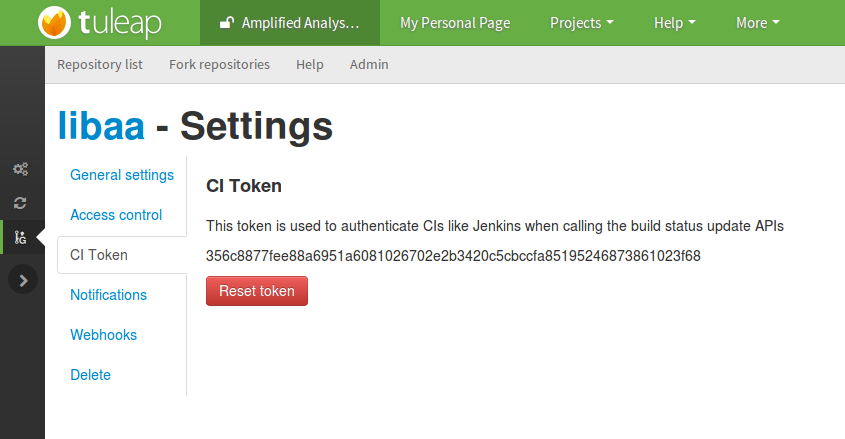Select the Git service sidebar icon
Viewport: 845px width, 439px height.
[x=20, y=237]
